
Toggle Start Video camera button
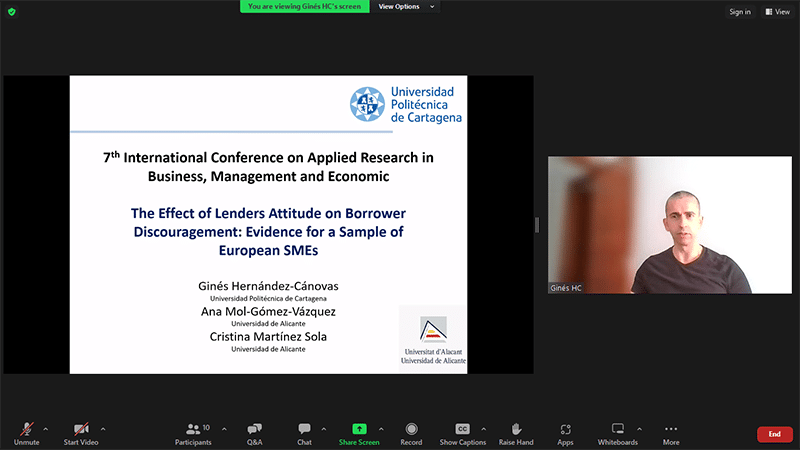81,429
